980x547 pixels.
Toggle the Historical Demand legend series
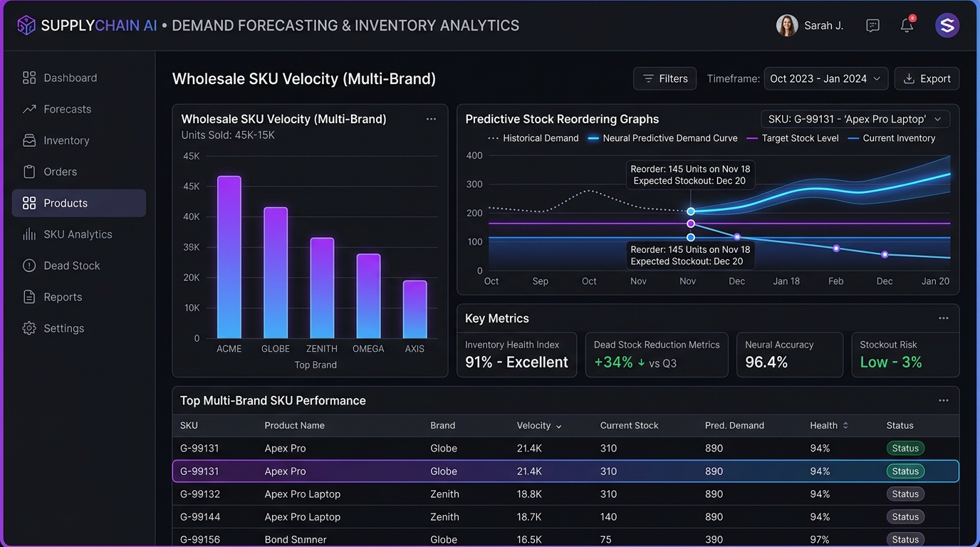[533, 138]
